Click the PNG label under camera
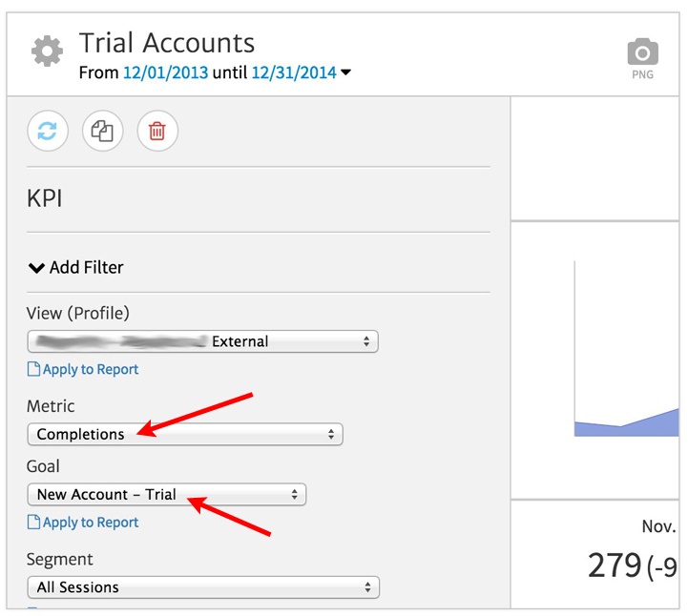 (642, 74)
